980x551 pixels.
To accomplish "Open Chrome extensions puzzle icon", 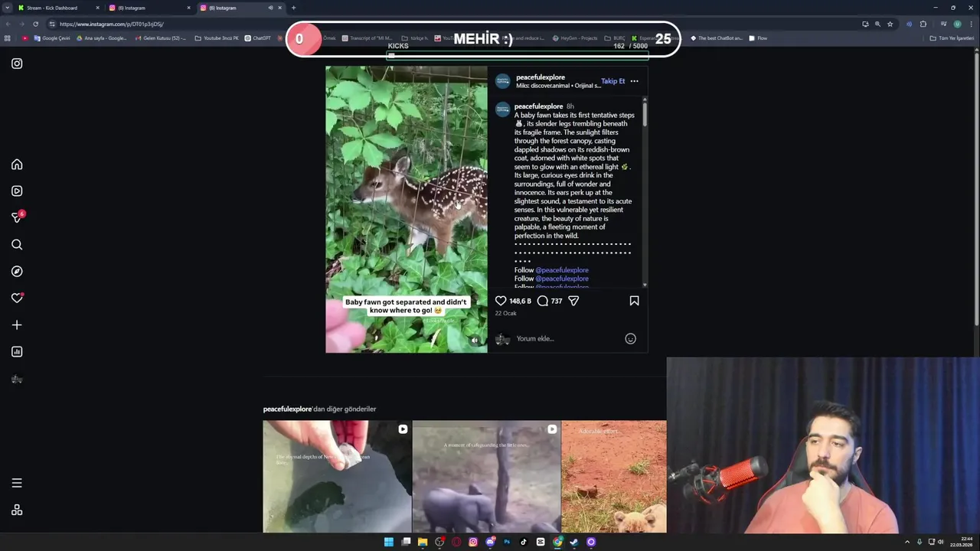I will (x=923, y=24).
